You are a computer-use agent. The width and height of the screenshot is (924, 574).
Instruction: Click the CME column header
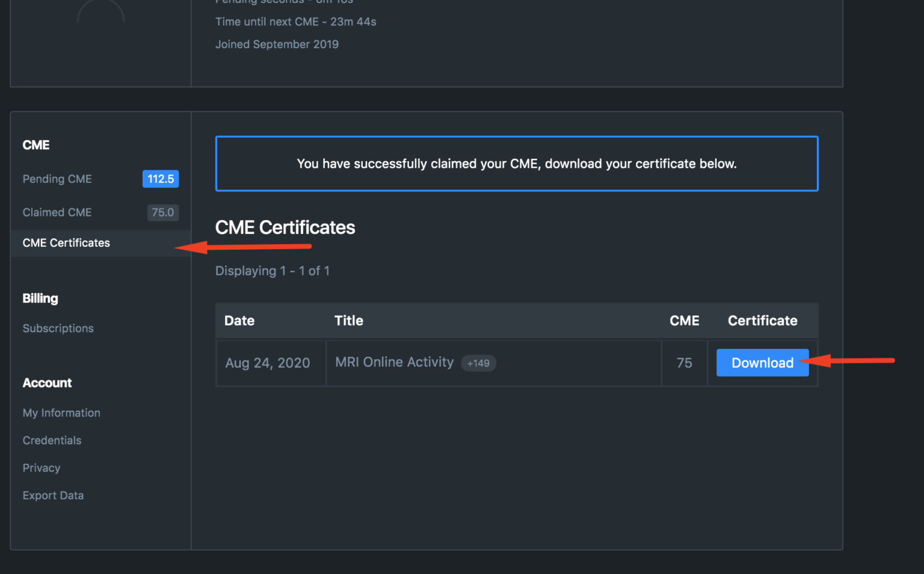(x=685, y=321)
